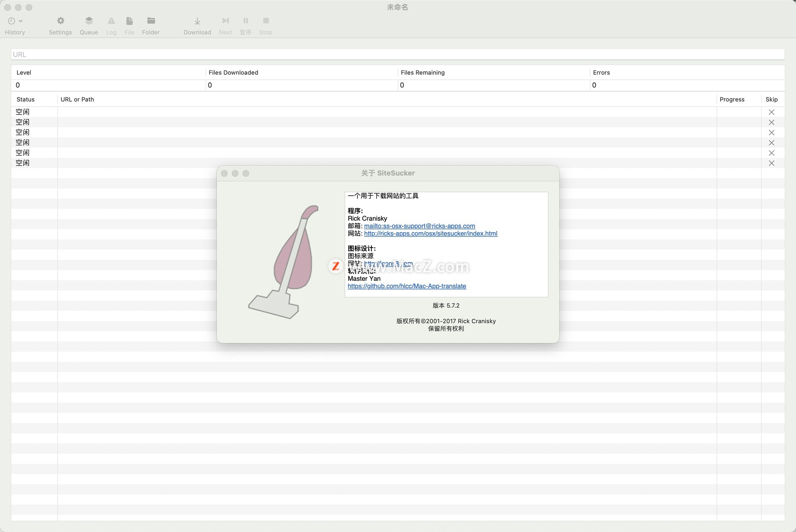The height and width of the screenshot is (532, 796).
Task: Click the File document icon
Action: point(129,21)
